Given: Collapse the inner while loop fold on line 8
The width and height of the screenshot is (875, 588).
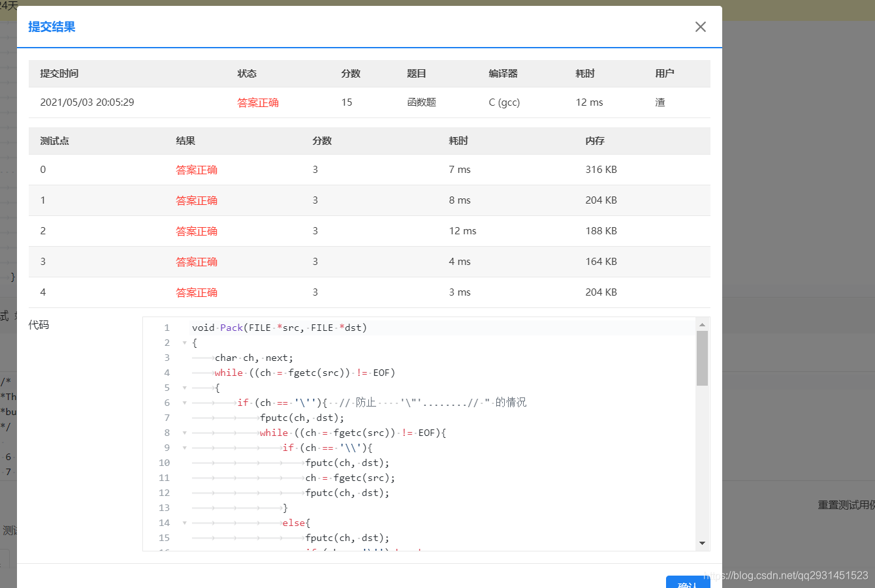Looking at the screenshot, I should tap(184, 432).
